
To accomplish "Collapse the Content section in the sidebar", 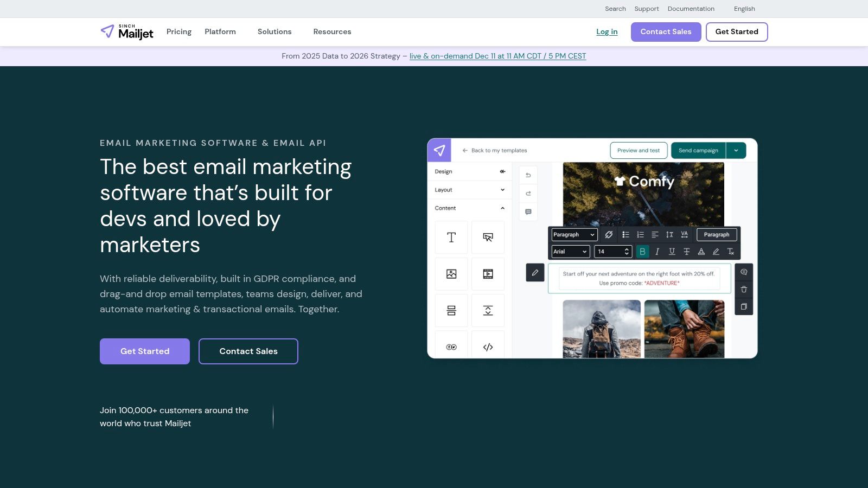I will tap(502, 208).
